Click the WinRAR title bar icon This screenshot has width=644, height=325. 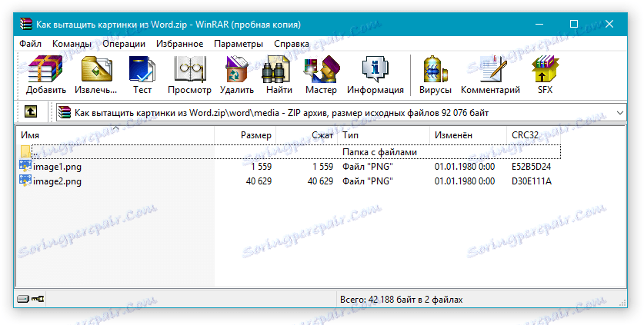(26, 25)
